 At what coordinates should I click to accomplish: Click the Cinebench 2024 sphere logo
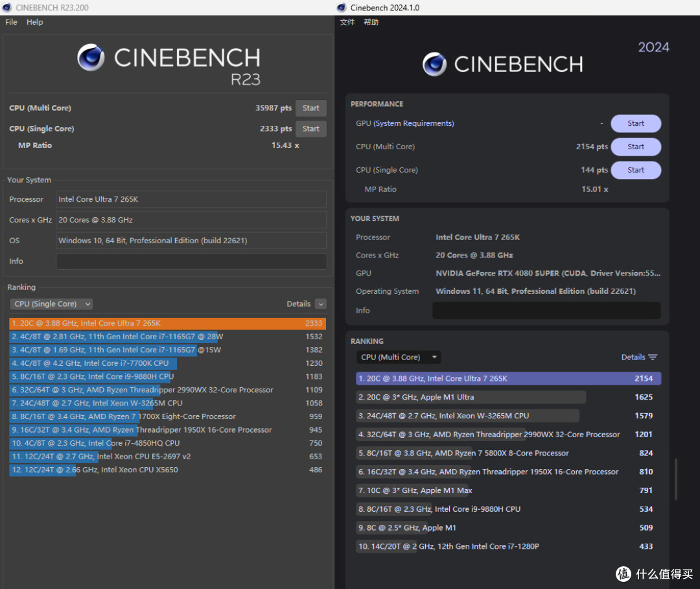434,64
